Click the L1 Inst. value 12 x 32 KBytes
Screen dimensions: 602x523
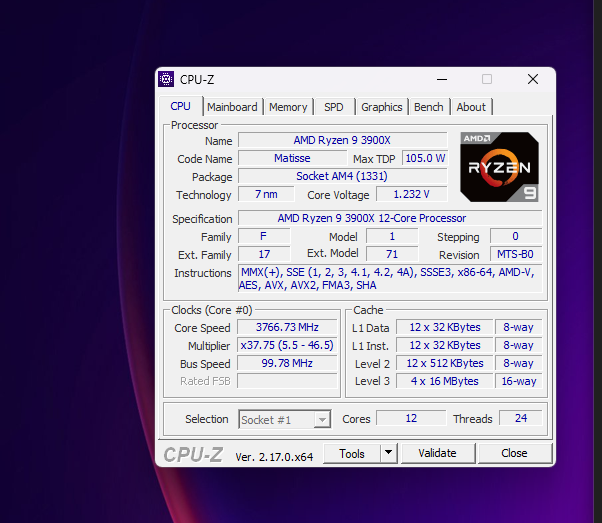(x=445, y=345)
